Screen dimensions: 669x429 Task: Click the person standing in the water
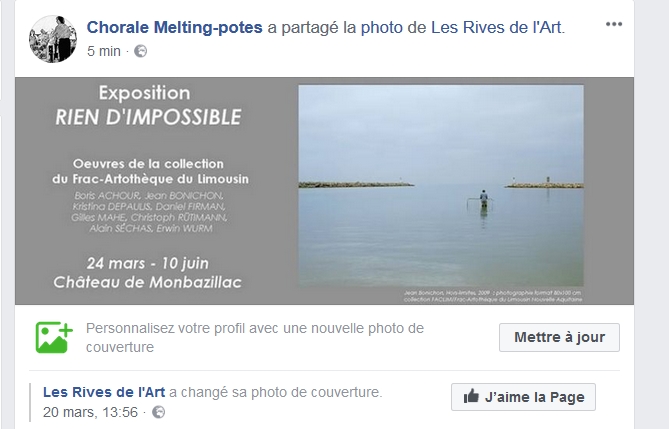[x=483, y=196]
